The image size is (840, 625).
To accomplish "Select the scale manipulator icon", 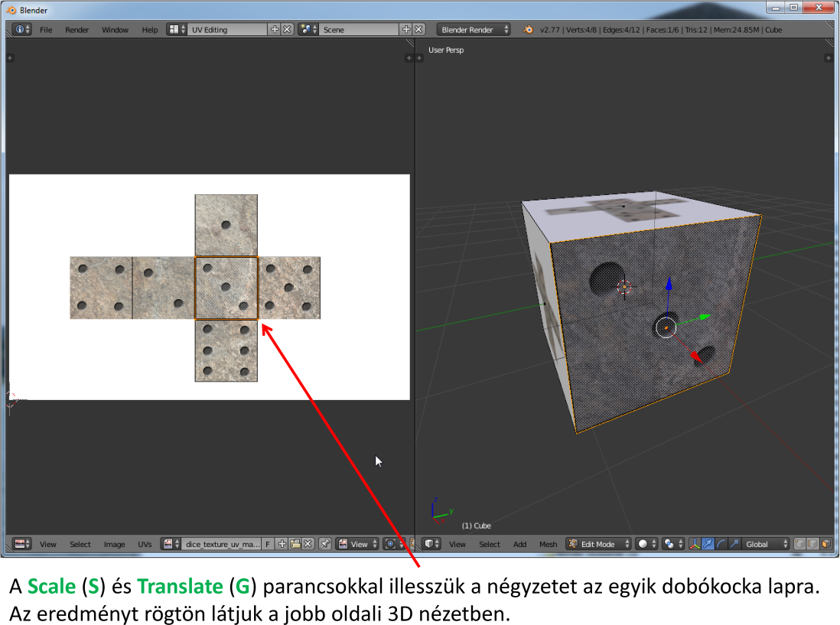I will click(733, 544).
